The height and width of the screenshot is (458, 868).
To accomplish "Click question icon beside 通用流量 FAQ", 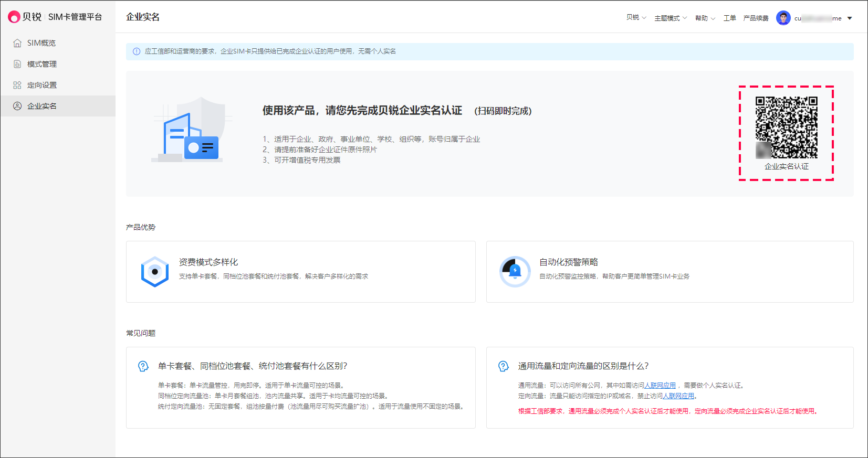I will [504, 366].
